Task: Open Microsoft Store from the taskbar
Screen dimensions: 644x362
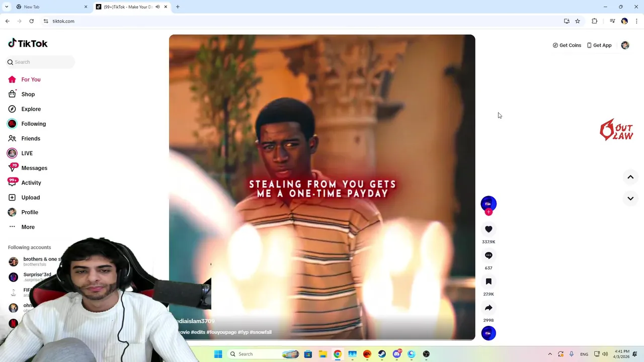Action: [308, 354]
